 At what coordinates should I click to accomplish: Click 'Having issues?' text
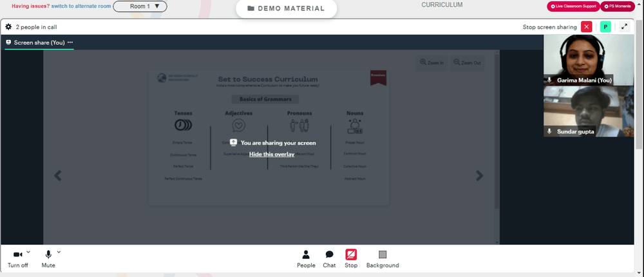[31, 6]
